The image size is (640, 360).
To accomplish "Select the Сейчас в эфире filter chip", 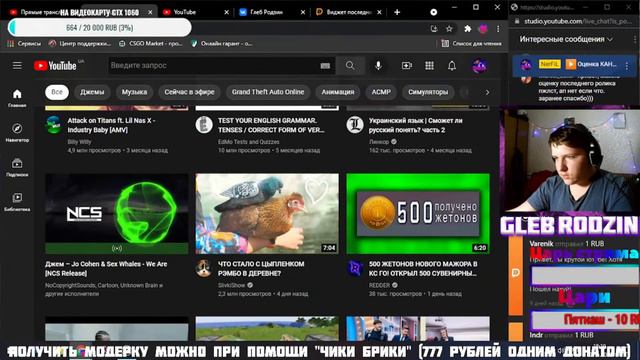I will click(189, 92).
